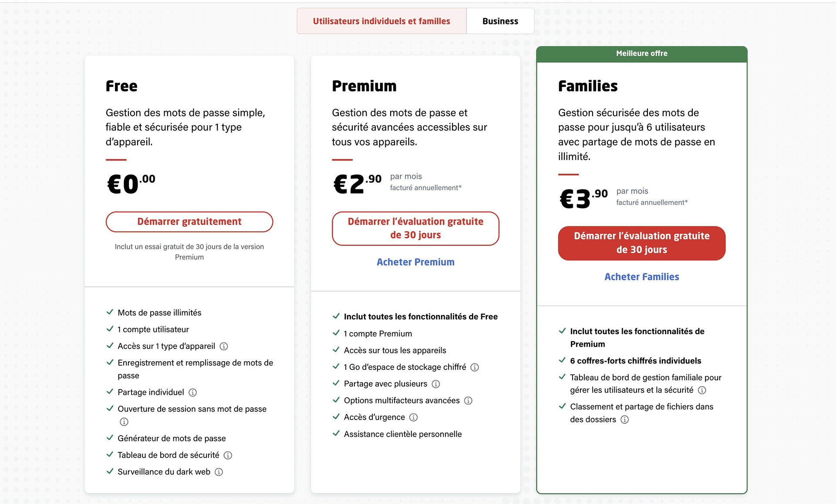
Task: Open info icon beside Tableau de bord de sécurité
Action: tap(228, 455)
